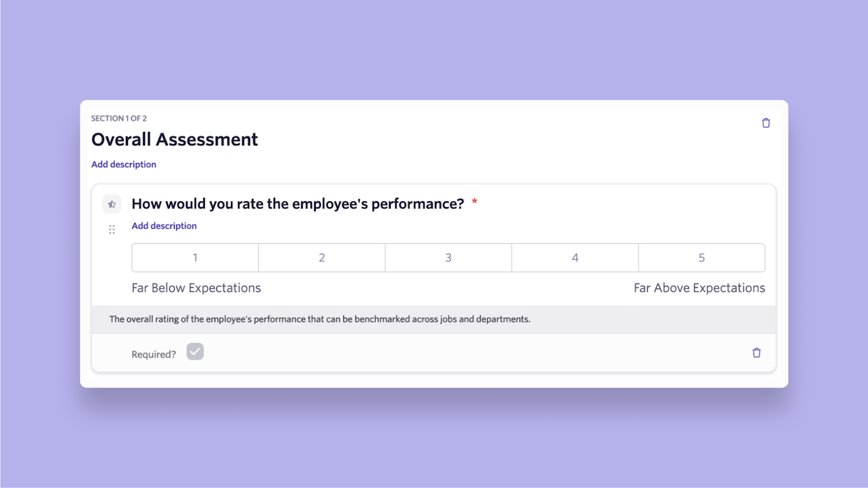Image resolution: width=868 pixels, height=488 pixels.
Task: Delete the Overall Assessment section
Action: (765, 123)
